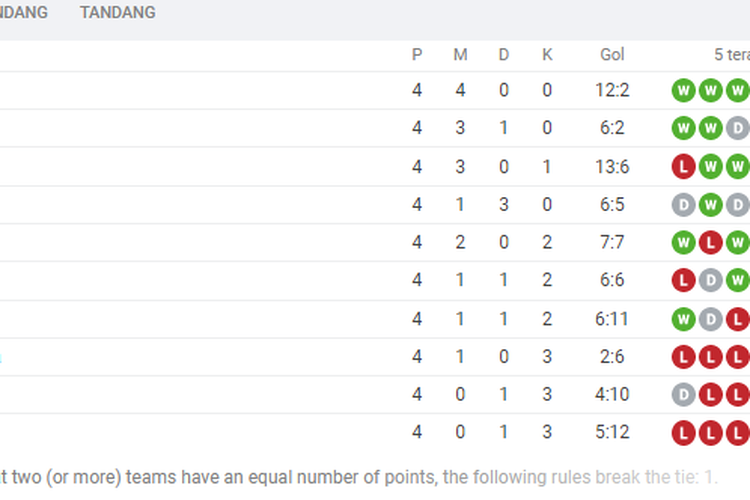Click the red L badge in the 7:7 row
The height and width of the screenshot is (500, 750).
(711, 243)
